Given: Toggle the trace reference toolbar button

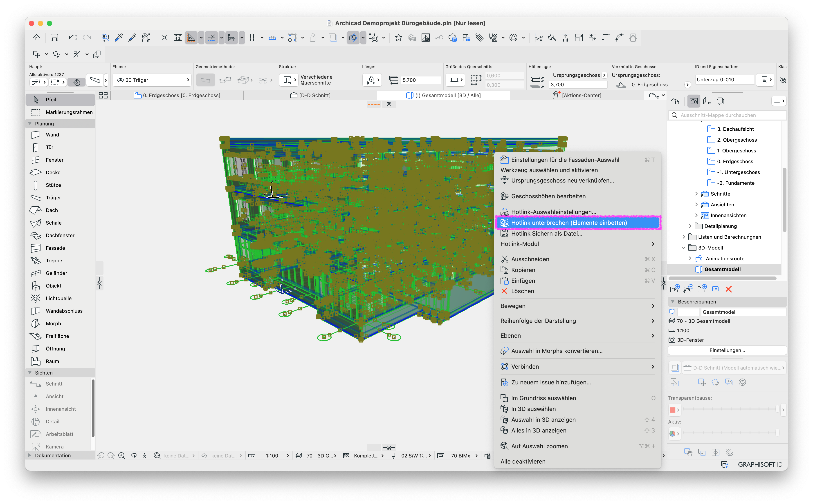Looking at the screenshot, I should 332,38.
